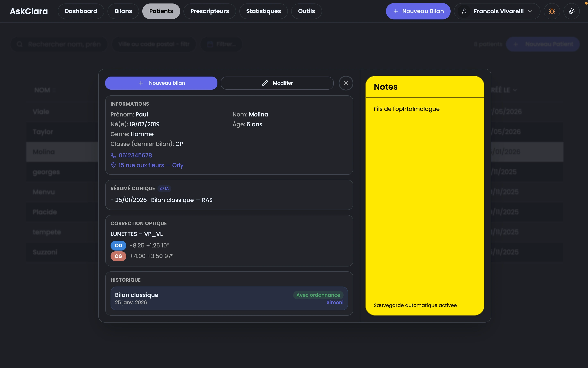
Task: Click the AskClara logo
Action: (x=29, y=11)
